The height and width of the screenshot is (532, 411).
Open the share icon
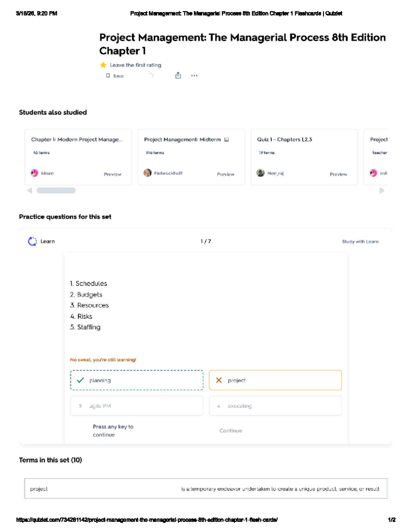[178, 75]
